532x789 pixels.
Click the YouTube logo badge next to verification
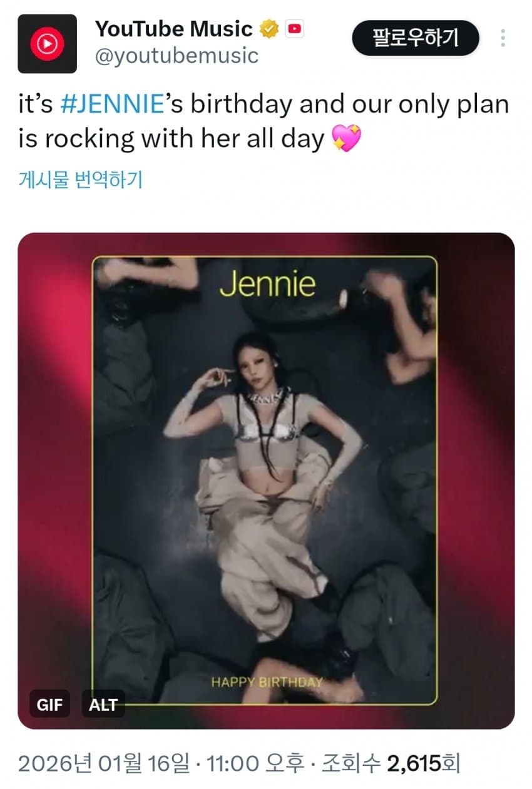click(293, 28)
